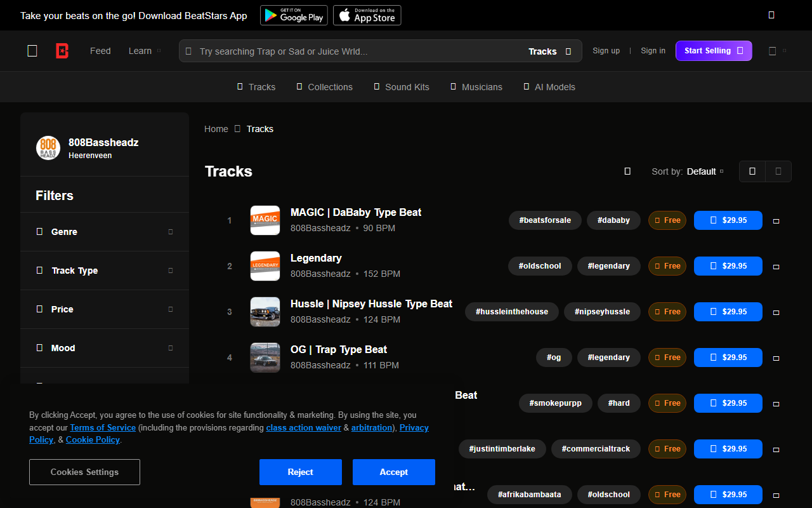Image resolution: width=812 pixels, height=508 pixels.
Task: Open MAGIC | DaBaby Type Beat title
Action: pyautogui.click(x=356, y=212)
